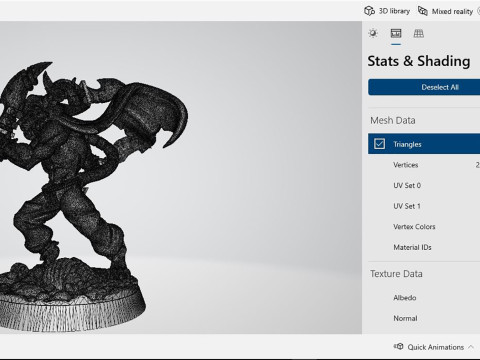The width and height of the screenshot is (480, 360).
Task: Click the 3D library cube icon
Action: [369, 11]
